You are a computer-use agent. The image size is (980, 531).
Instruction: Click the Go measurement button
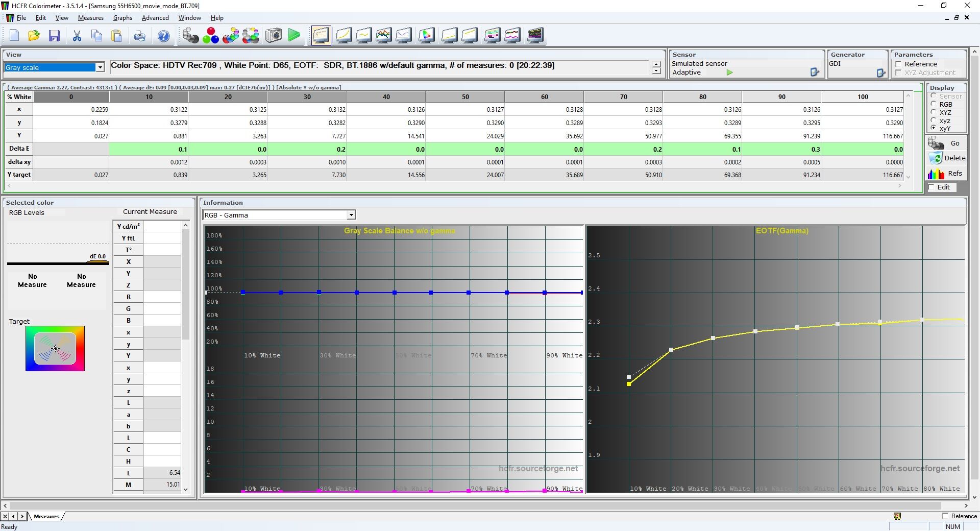[x=946, y=143]
